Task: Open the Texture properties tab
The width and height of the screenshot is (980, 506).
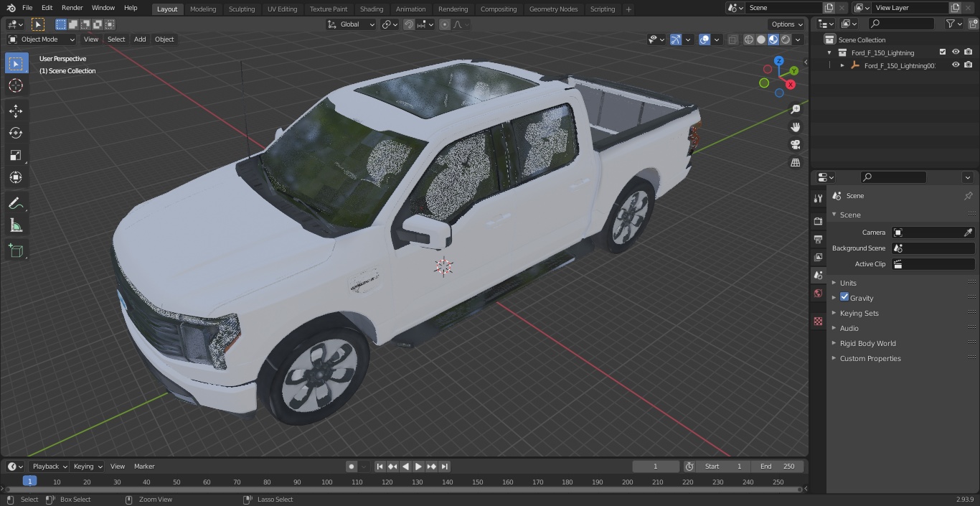Action: 818,322
